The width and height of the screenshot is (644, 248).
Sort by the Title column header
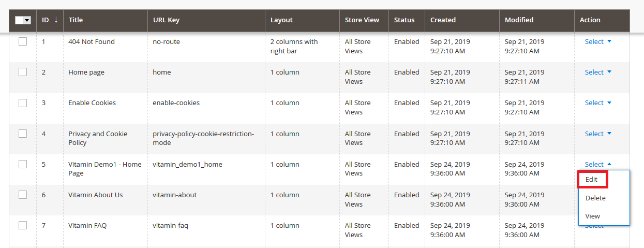click(76, 20)
